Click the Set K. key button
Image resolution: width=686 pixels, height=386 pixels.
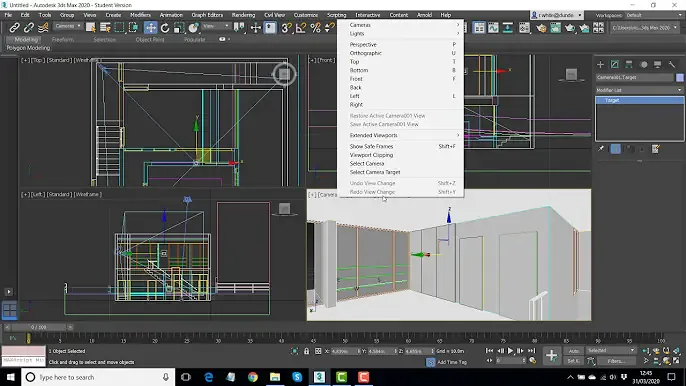(574, 361)
